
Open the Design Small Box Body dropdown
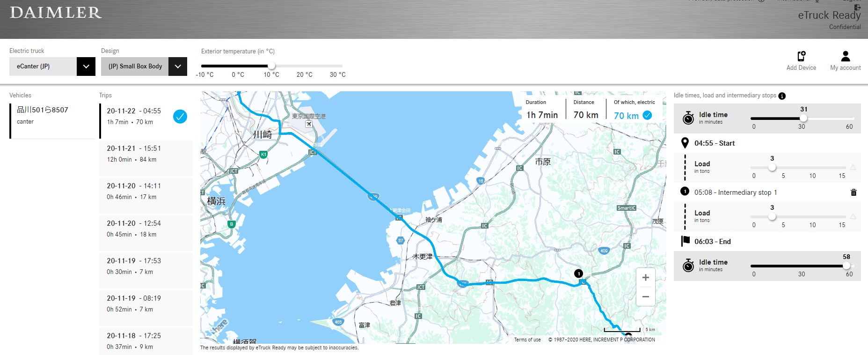click(177, 67)
